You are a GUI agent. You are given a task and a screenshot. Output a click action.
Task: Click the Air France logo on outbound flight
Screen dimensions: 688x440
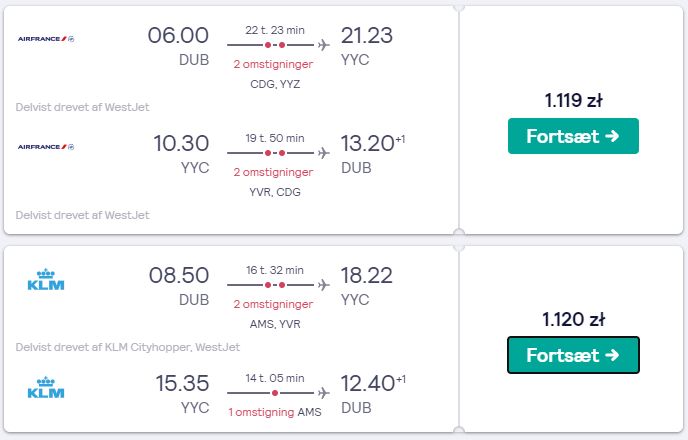point(46,39)
